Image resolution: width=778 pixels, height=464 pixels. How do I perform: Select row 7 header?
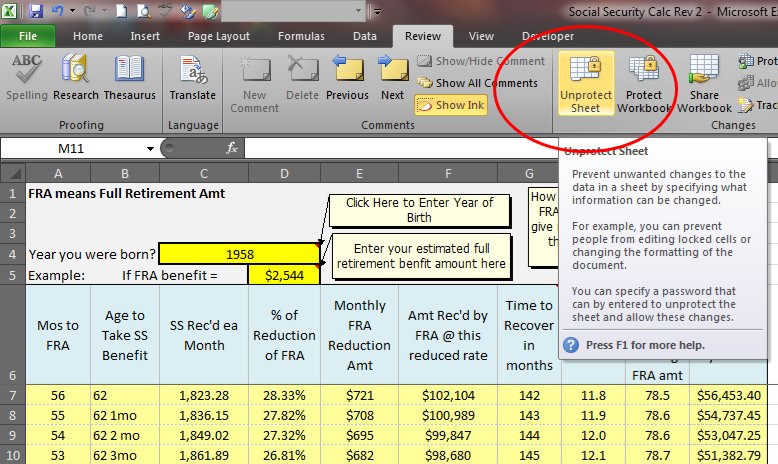click(x=13, y=395)
